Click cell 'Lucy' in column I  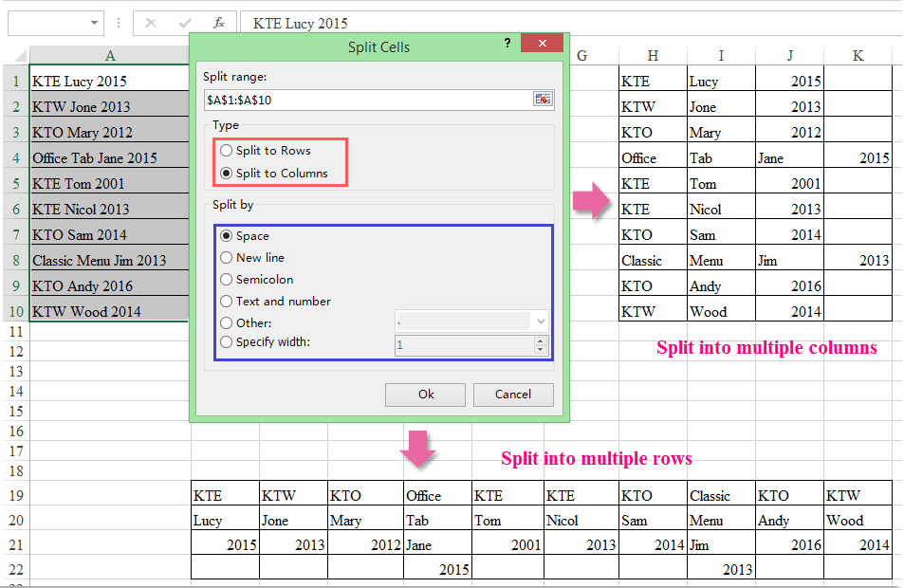tap(721, 81)
